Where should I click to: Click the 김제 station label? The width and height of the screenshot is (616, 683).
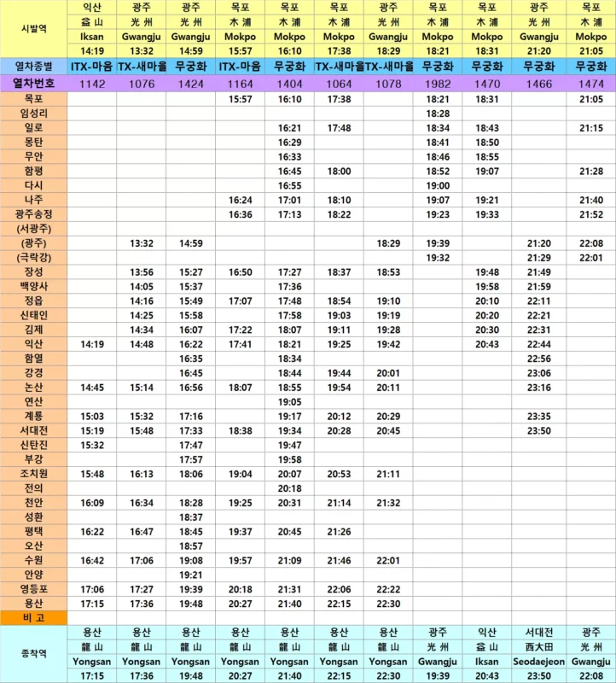[33, 330]
